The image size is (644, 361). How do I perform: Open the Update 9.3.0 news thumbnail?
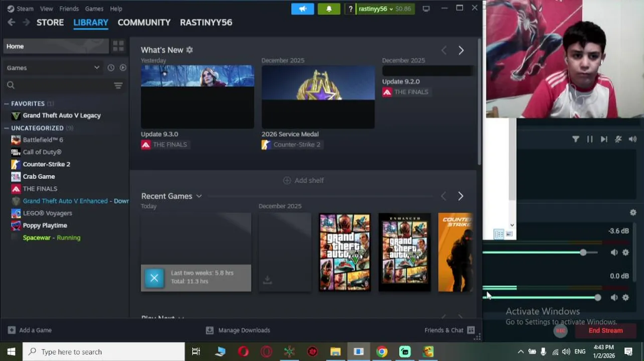coord(197,97)
